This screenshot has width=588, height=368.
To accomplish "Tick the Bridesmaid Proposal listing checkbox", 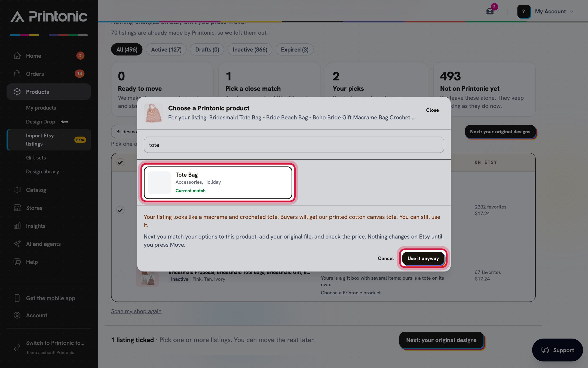I will pyautogui.click(x=120, y=275).
